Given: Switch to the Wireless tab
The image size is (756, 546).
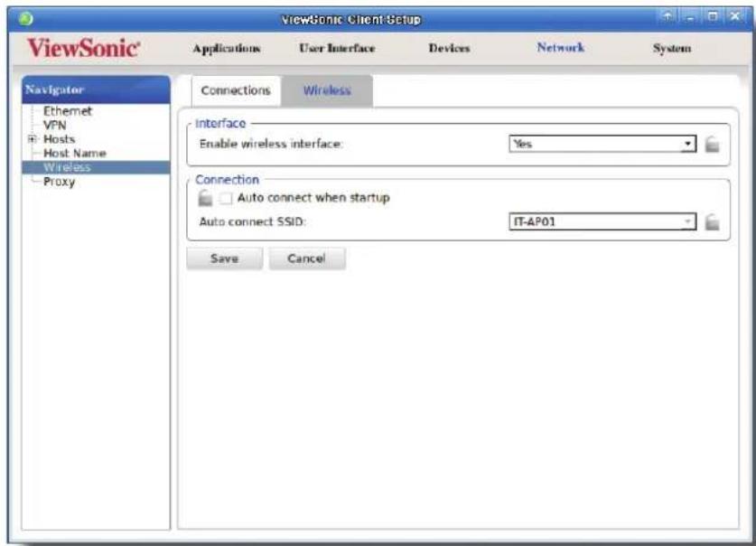Looking at the screenshot, I should [x=327, y=90].
